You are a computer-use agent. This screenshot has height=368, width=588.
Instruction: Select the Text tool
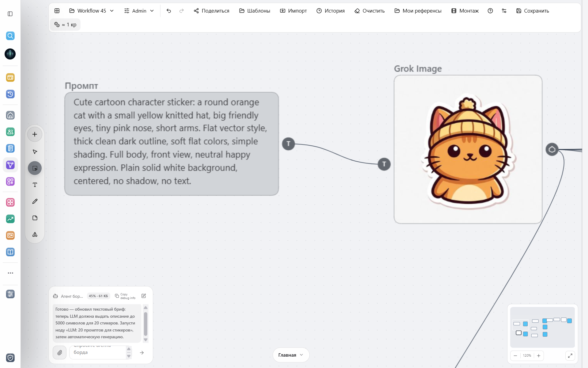click(35, 185)
